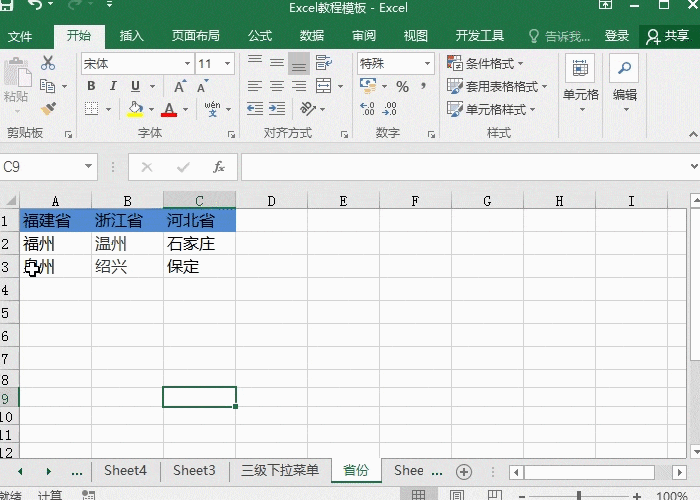Viewport: 700px width, 500px height.
Task: Decrease decimal places
Action: [389, 108]
